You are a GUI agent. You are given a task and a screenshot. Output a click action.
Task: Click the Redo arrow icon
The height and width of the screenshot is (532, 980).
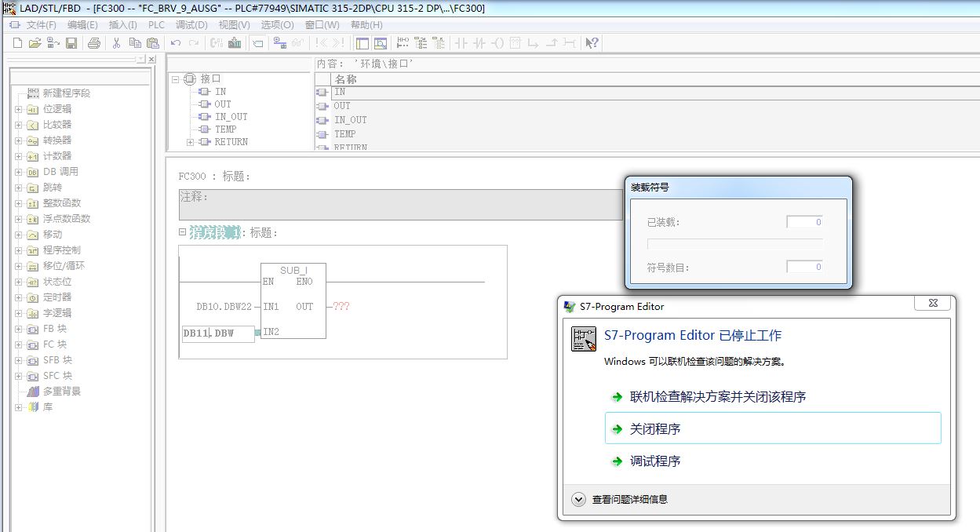[x=194, y=43]
